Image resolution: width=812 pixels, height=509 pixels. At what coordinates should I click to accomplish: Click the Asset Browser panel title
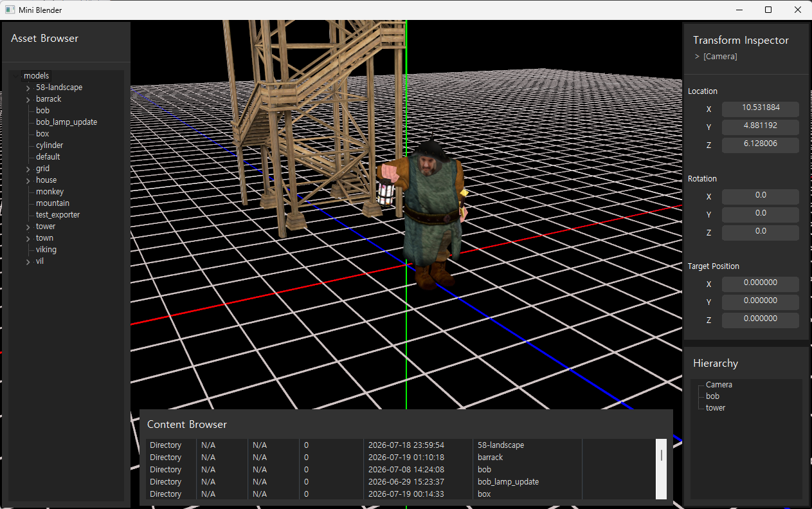[44, 39]
